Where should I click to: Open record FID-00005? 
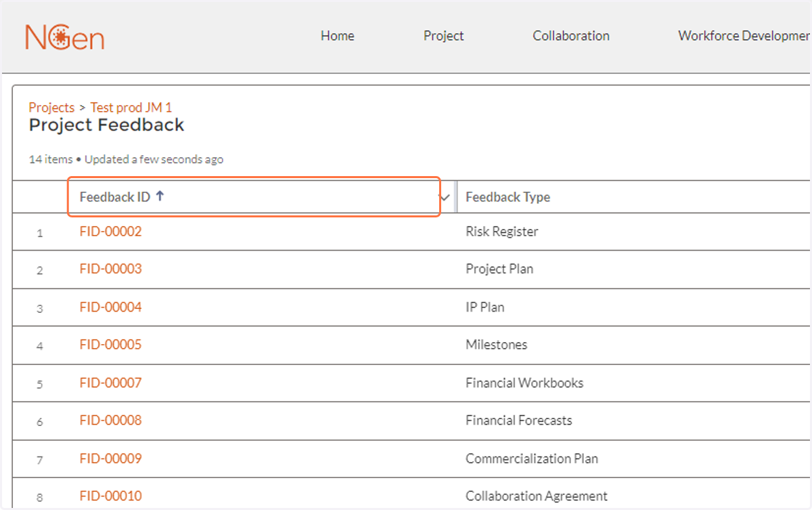pos(110,345)
